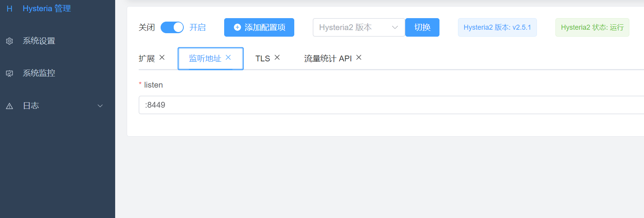Switch to the 流量统计 API tab
Viewport: 644px width, 218px height.
328,59
